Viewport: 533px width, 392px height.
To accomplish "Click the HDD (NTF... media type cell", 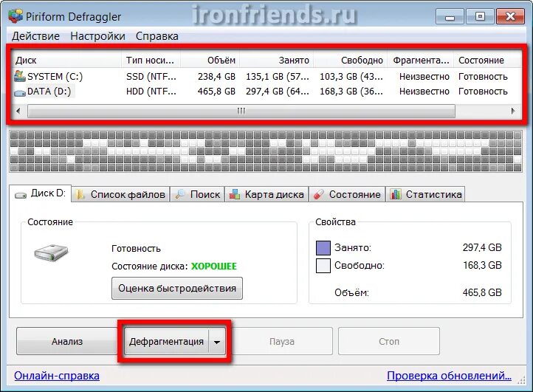I will coord(151,92).
